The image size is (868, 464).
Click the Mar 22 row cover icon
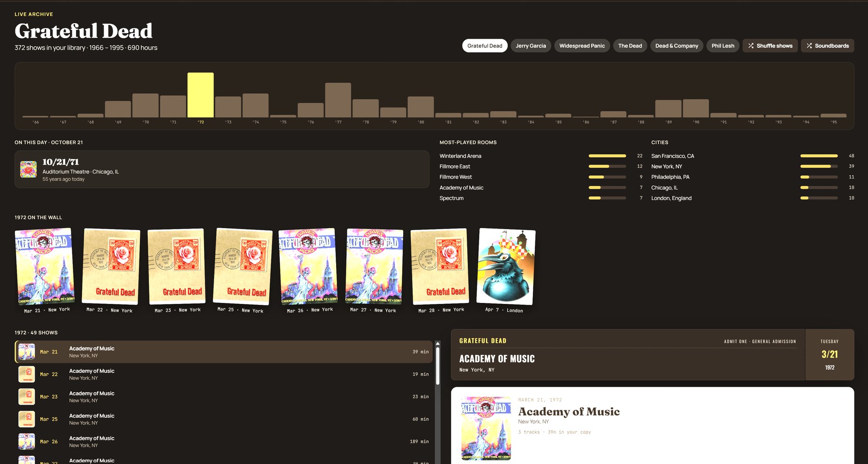27,374
